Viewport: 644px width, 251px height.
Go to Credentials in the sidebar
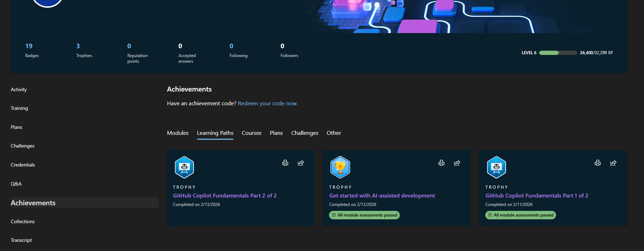tap(23, 165)
